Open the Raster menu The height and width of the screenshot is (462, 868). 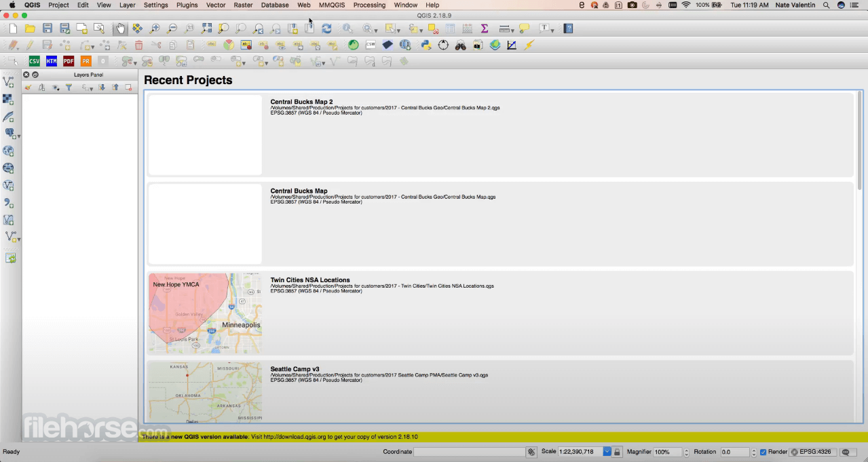tap(243, 5)
